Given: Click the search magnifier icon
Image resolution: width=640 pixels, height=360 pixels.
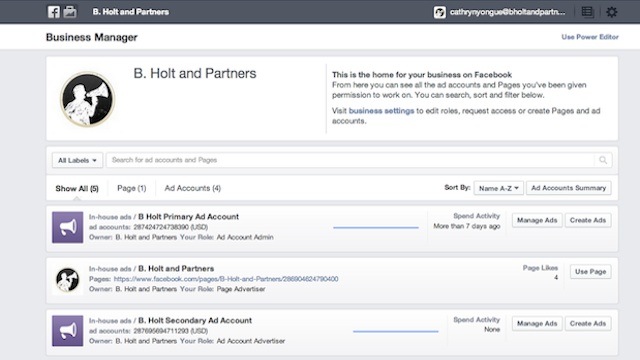Looking at the screenshot, I should click(603, 160).
